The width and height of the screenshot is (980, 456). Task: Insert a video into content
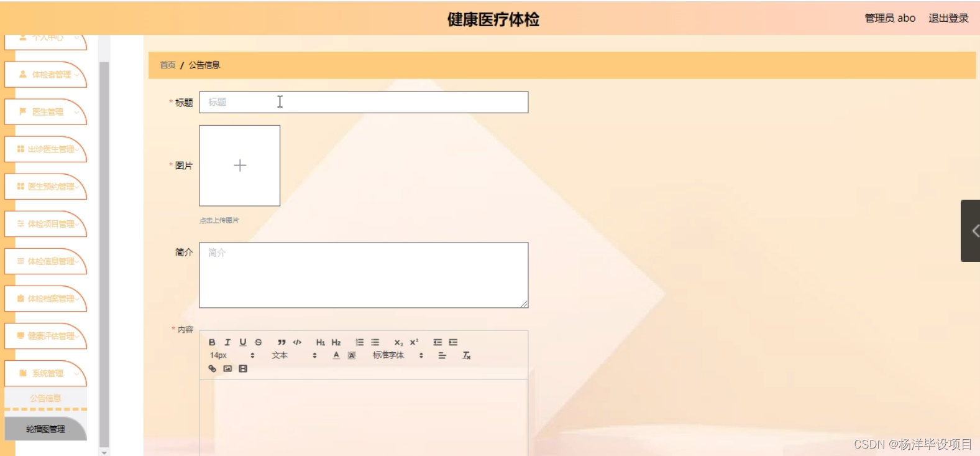[x=243, y=369]
